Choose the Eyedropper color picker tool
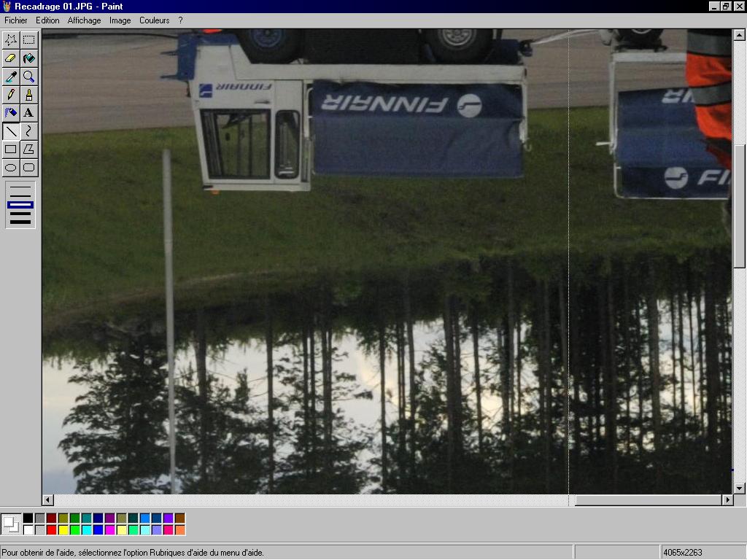This screenshot has height=560, width=747. click(x=11, y=77)
